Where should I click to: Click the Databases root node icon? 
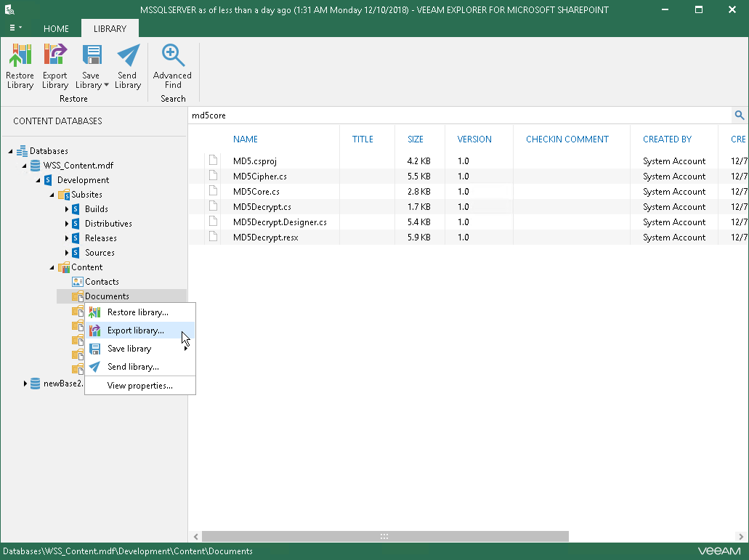22,151
